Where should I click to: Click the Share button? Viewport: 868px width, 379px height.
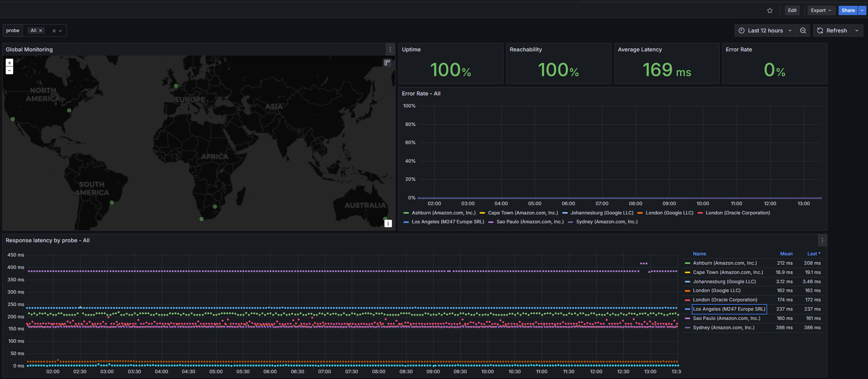click(848, 10)
